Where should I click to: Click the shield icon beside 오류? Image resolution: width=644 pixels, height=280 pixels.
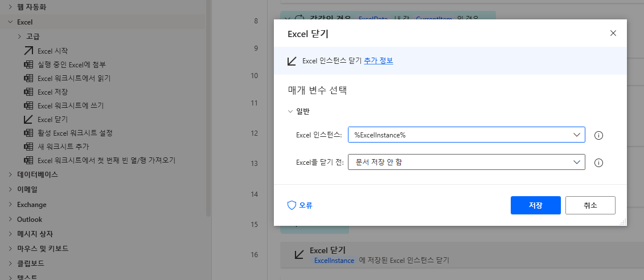[292, 205]
